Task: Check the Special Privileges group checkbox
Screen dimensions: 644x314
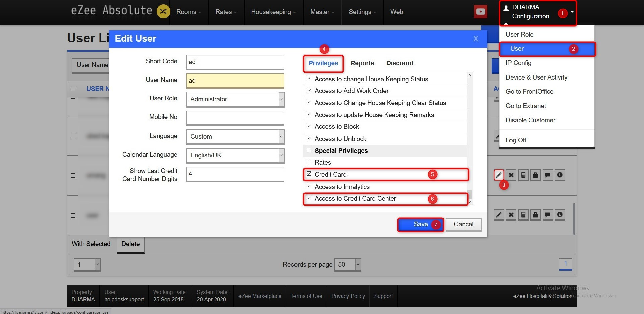Action: coord(309,150)
